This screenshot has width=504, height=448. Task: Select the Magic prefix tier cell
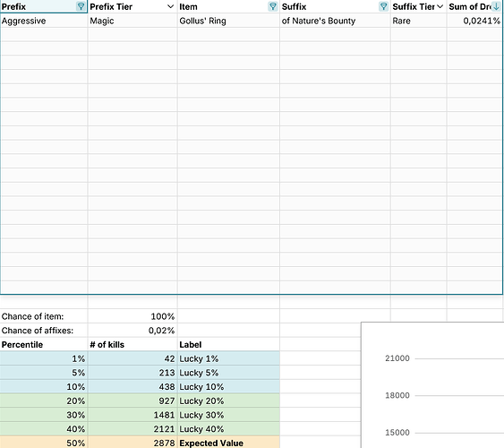132,21
